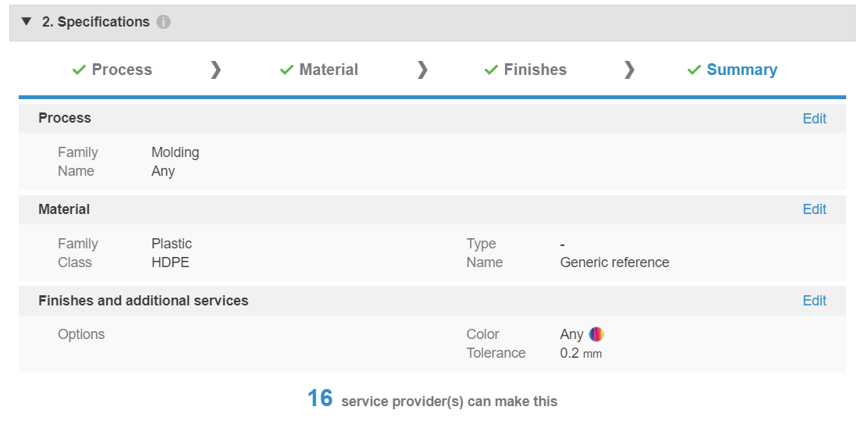Click the info icon next to Specifications

point(163,22)
